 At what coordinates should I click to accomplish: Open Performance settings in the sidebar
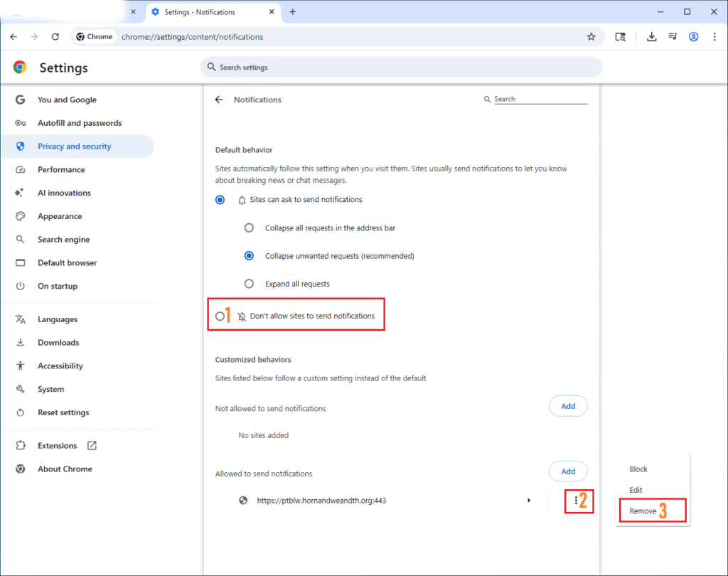pos(61,170)
